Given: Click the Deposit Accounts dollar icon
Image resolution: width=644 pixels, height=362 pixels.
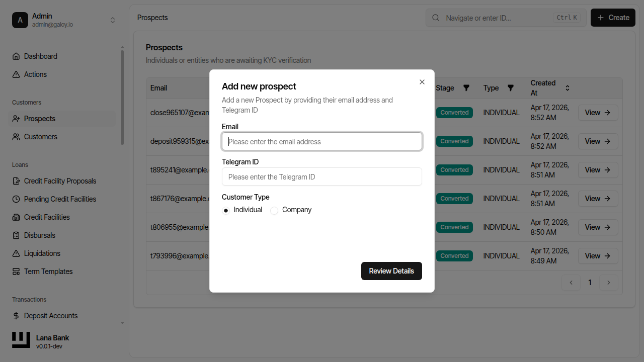Looking at the screenshot, I should pyautogui.click(x=16, y=316).
